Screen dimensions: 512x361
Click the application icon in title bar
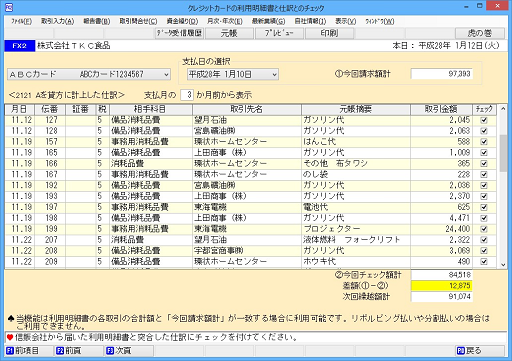(x=9, y=7)
